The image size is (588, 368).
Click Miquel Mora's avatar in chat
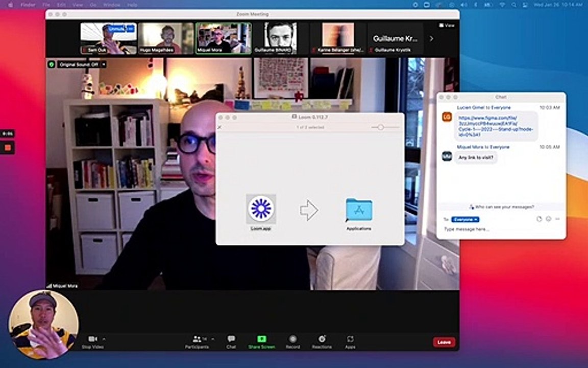447,156
